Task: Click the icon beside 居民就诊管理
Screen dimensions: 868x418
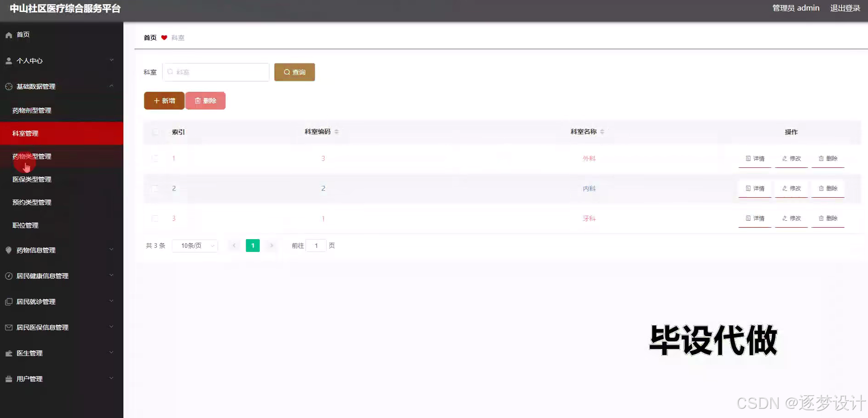Action: tap(9, 302)
